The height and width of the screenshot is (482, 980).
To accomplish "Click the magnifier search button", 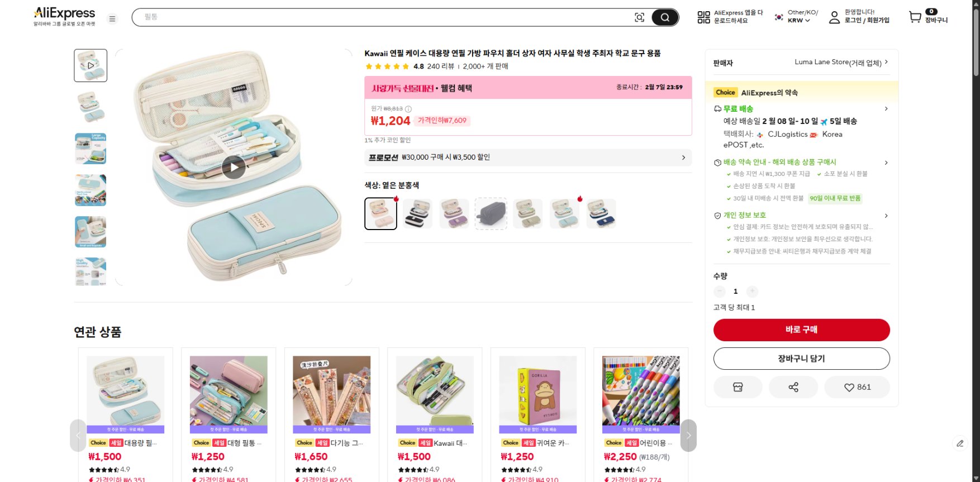I will point(664,17).
